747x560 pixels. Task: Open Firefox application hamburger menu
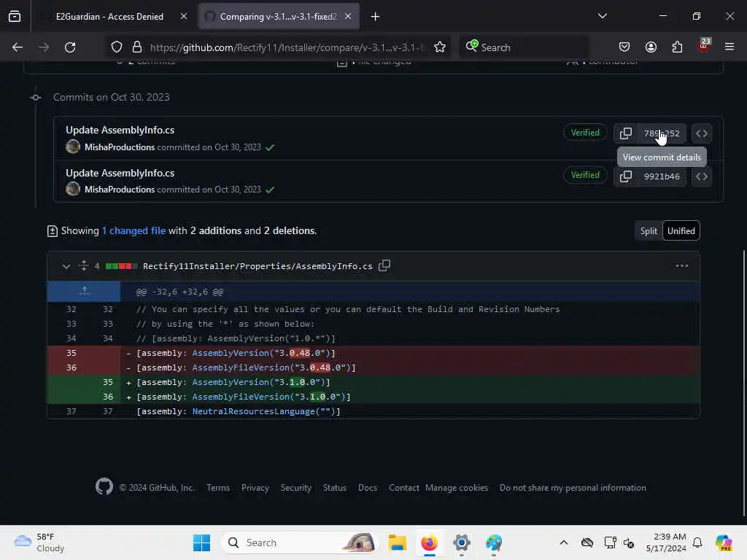[729, 47]
